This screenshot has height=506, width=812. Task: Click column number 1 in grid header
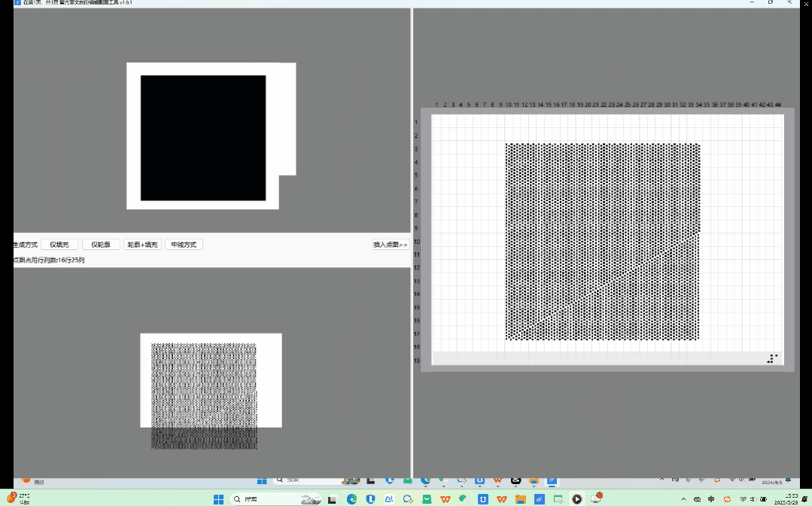(436, 105)
